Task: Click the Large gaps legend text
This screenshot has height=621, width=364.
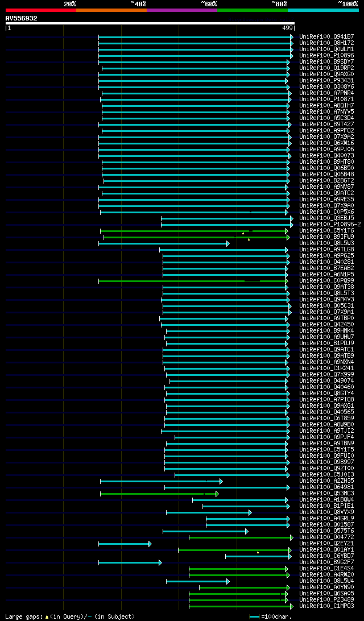Action: [x=70, y=616]
